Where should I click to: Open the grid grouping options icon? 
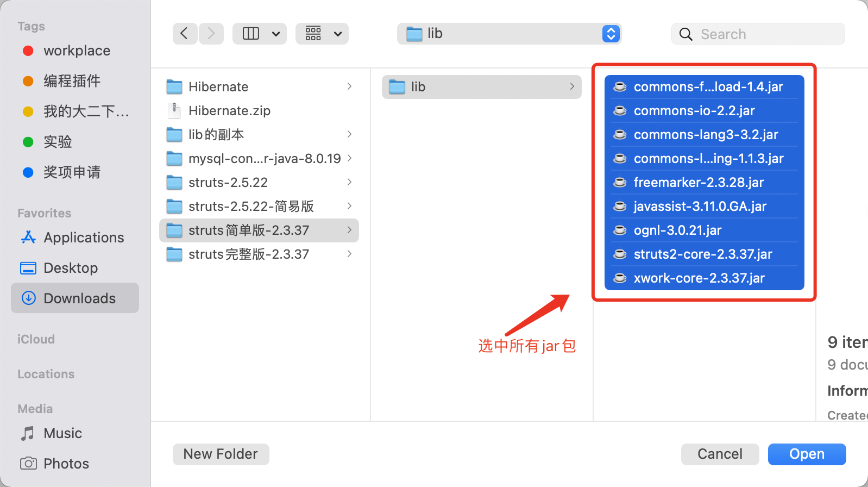[x=313, y=34]
